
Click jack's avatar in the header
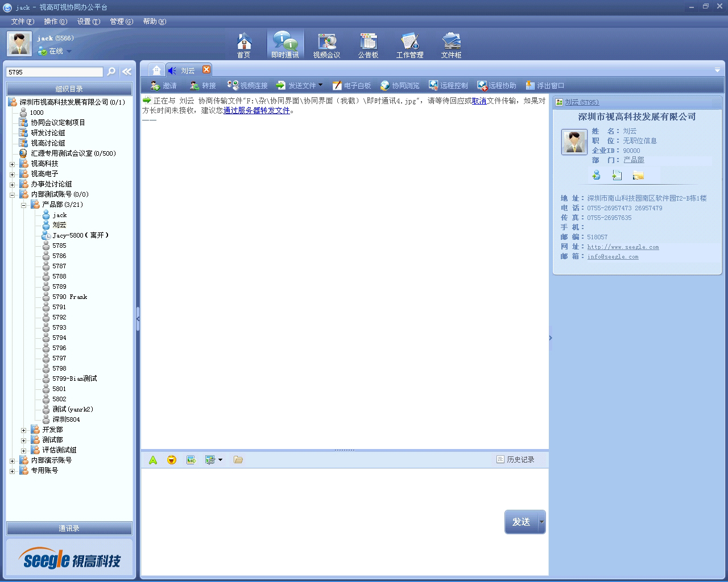tap(19, 44)
